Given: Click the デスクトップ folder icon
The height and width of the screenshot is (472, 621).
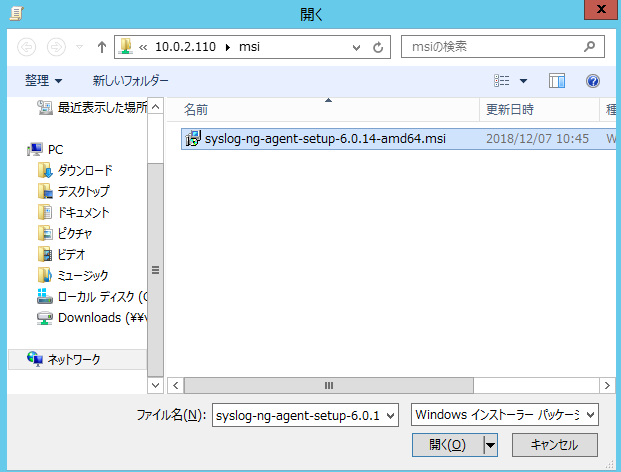Looking at the screenshot, I should pyautogui.click(x=45, y=192).
